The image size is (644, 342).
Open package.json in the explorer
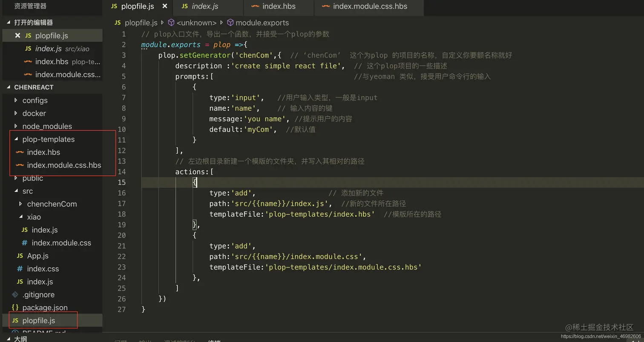point(45,308)
